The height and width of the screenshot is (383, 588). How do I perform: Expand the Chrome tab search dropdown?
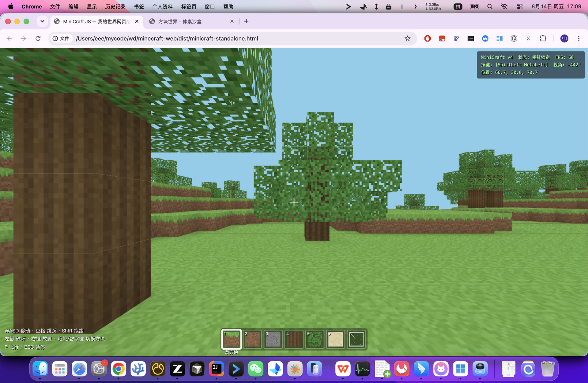coord(42,21)
